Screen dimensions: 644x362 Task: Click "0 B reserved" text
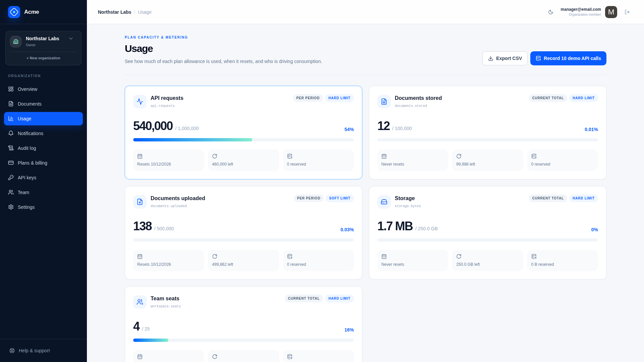(x=543, y=264)
